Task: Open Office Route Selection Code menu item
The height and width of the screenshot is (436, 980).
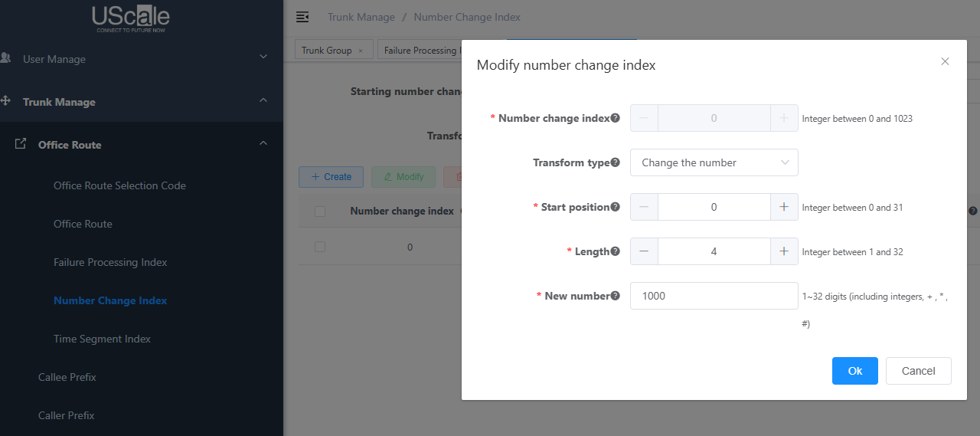Action: (119, 185)
